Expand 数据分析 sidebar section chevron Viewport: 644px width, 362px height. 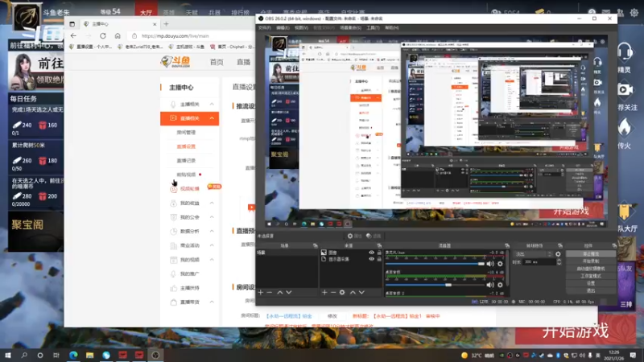point(212,231)
